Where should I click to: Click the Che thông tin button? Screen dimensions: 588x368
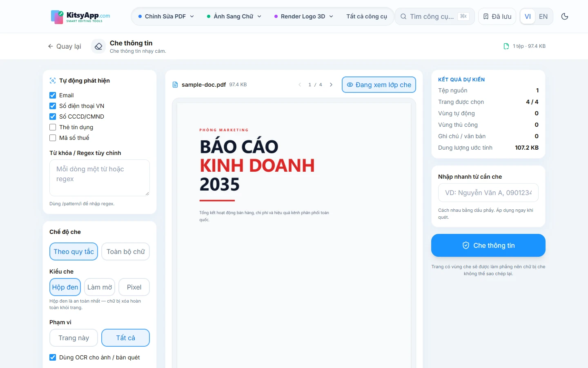click(x=488, y=245)
